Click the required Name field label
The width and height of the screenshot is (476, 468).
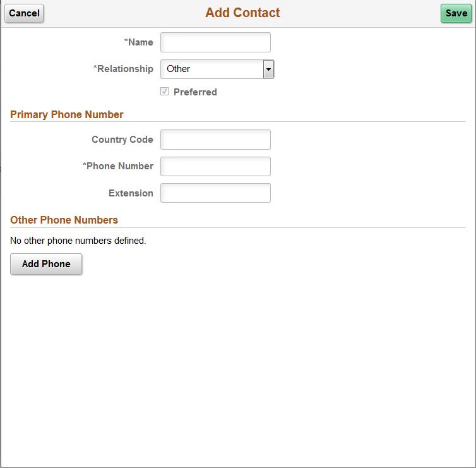138,42
